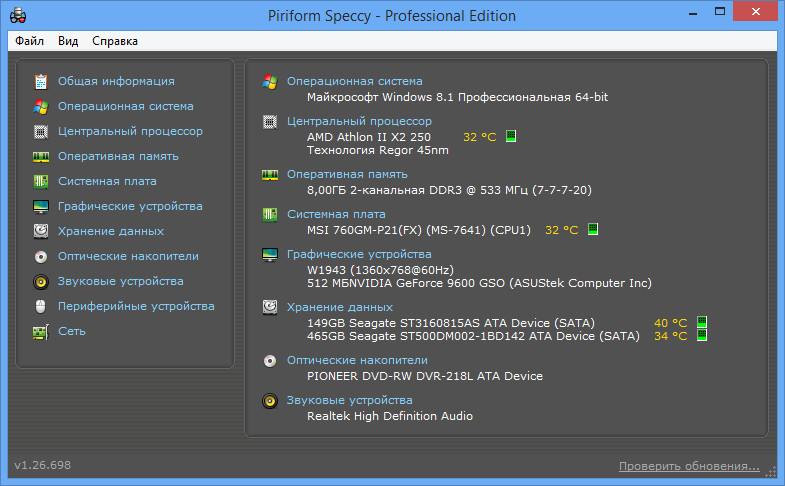Click the temperature indicator for the 149GB Seagate drive
Image resolution: width=785 pixels, height=486 pixels.
702,322
